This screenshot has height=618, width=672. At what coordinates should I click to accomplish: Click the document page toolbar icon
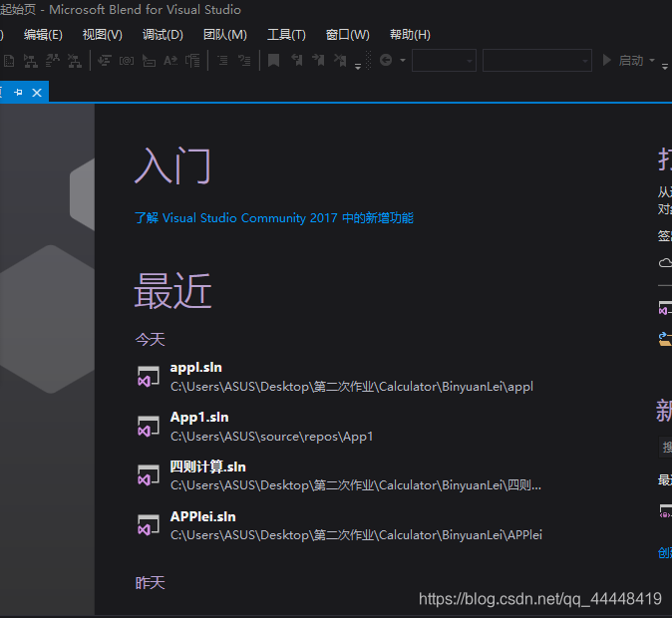click(x=9, y=61)
